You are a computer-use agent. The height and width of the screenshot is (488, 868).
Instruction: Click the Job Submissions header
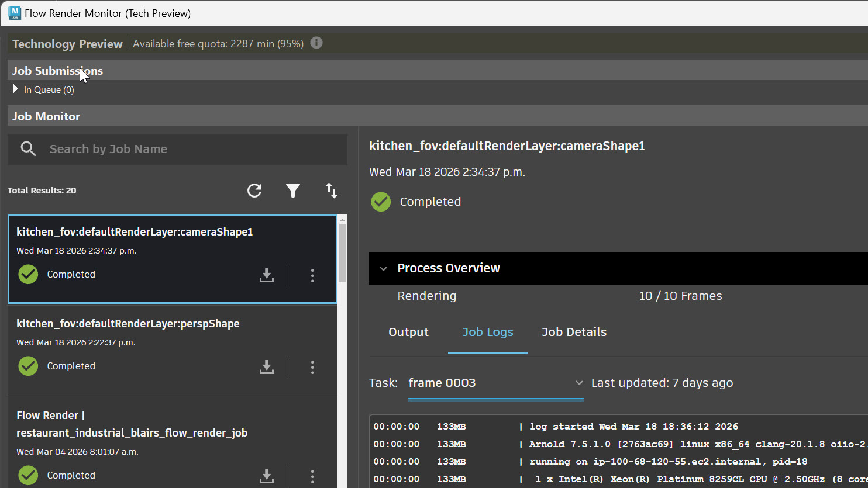(57, 71)
